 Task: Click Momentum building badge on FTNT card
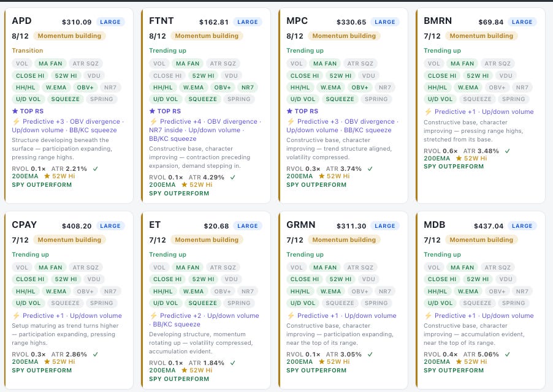207,36
